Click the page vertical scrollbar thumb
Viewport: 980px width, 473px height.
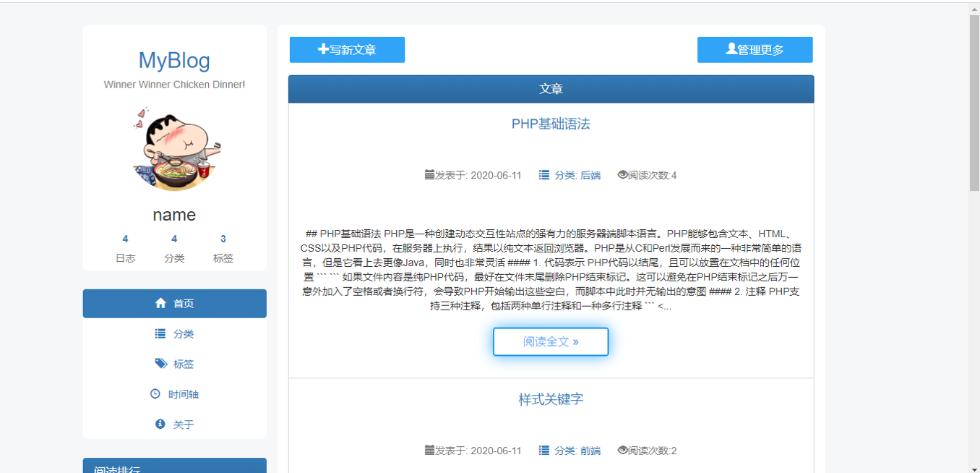click(974, 103)
